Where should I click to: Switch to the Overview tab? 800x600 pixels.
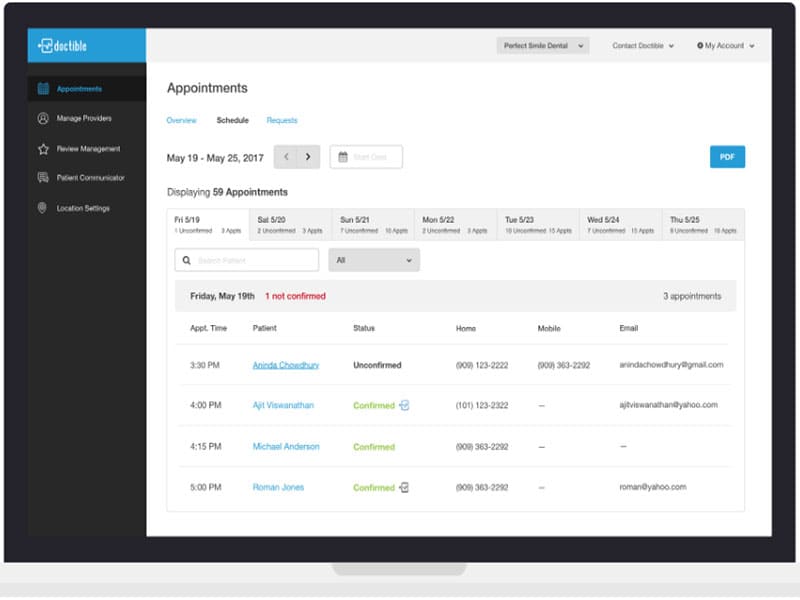pyautogui.click(x=181, y=120)
